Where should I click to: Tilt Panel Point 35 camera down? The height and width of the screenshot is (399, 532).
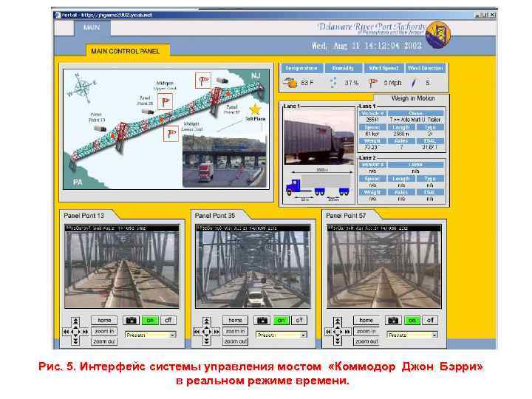(206, 341)
